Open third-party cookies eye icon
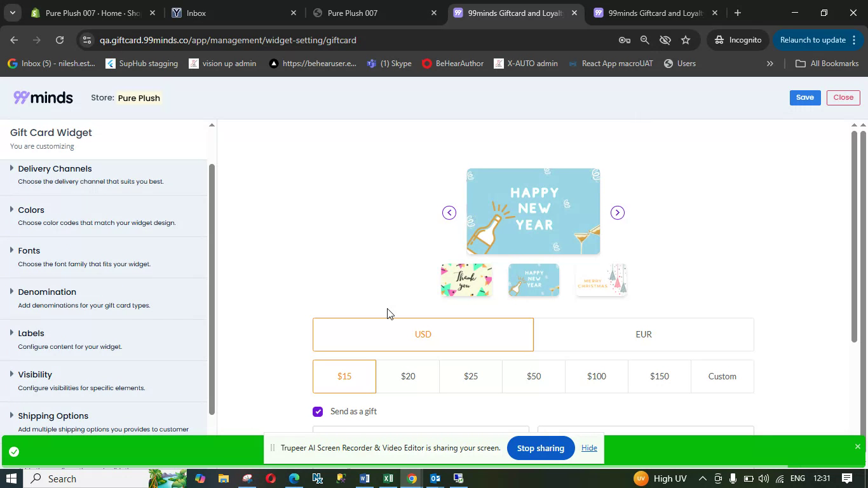868x488 pixels. coord(665,40)
